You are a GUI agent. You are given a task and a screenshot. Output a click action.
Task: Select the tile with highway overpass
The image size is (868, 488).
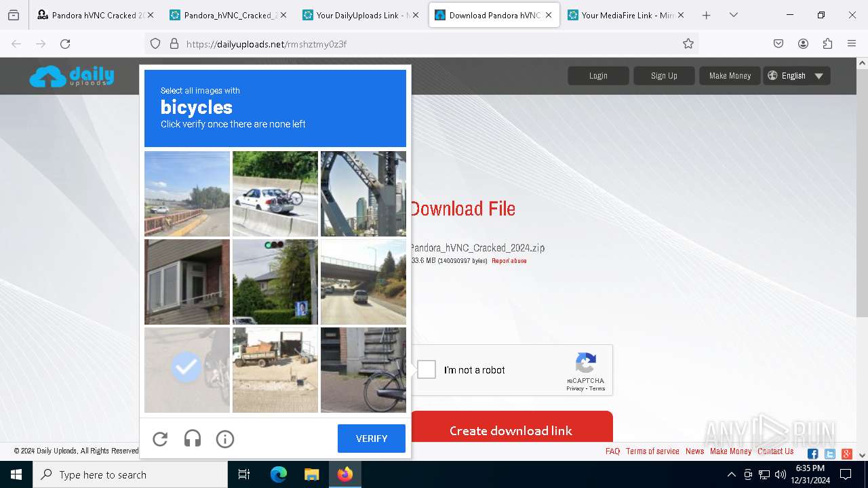point(363,282)
